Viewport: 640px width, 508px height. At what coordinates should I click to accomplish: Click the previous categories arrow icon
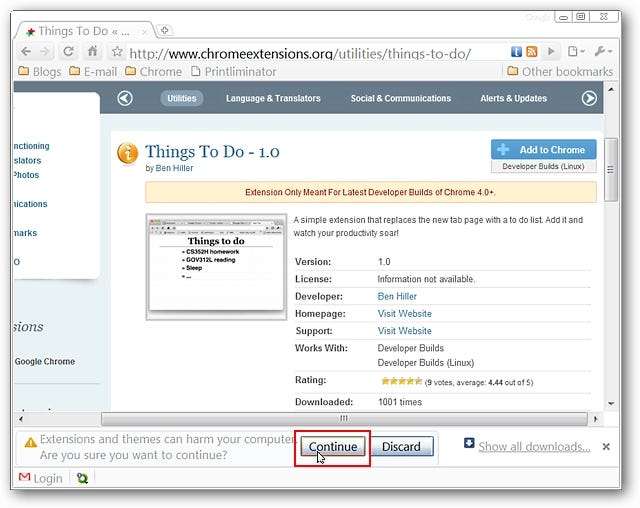pos(125,98)
